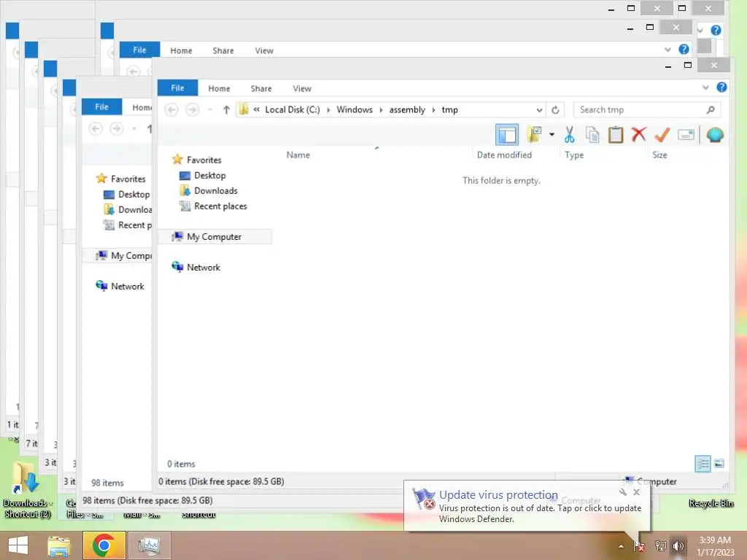
Task: Open Share tab in second background window
Action: coord(223,50)
